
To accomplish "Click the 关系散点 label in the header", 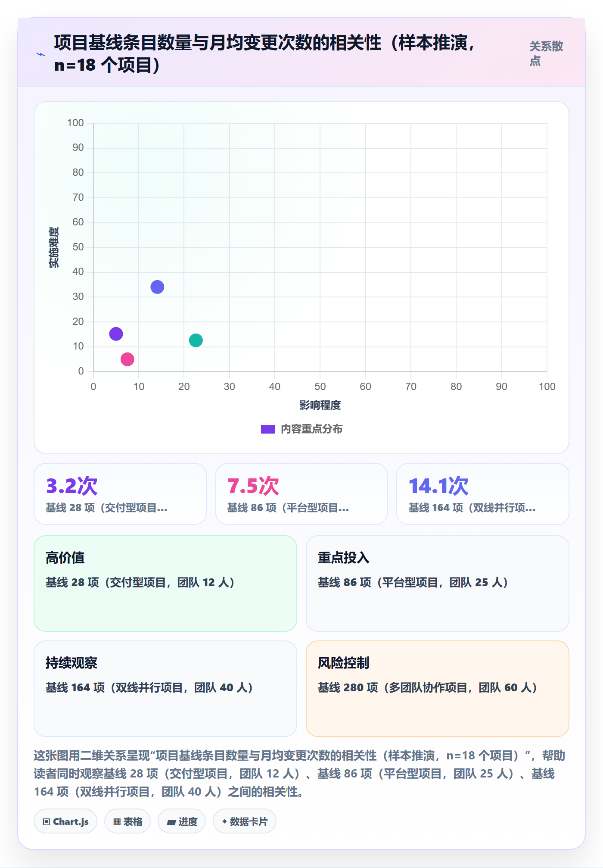I will [546, 53].
